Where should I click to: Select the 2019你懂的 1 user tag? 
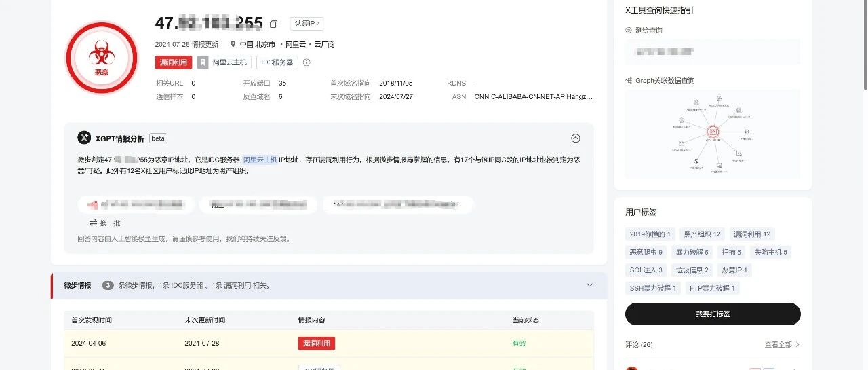(x=650, y=234)
